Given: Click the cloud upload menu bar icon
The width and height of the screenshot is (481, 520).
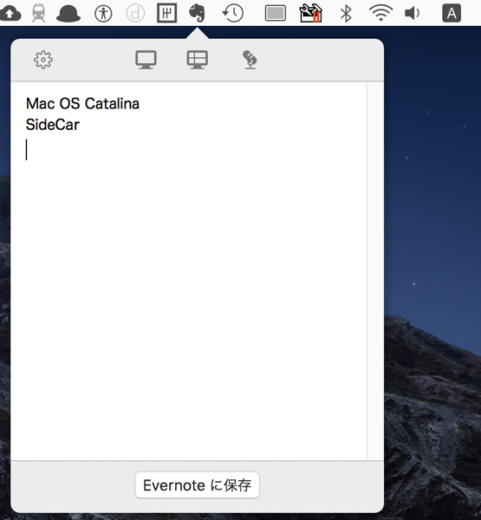Looking at the screenshot, I should tap(10, 14).
